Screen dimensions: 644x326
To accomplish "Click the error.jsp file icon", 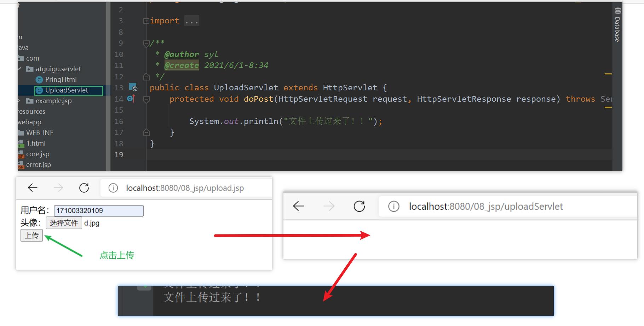I will [x=21, y=165].
